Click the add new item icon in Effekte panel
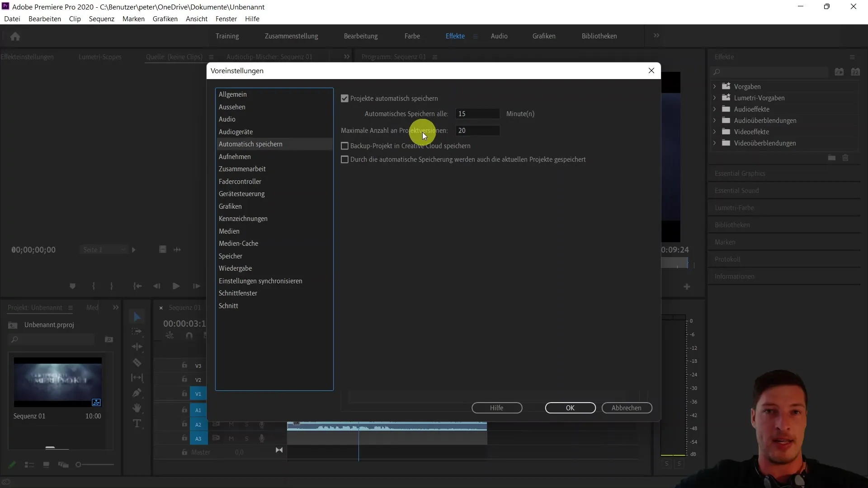The width and height of the screenshot is (868, 488). tap(832, 157)
